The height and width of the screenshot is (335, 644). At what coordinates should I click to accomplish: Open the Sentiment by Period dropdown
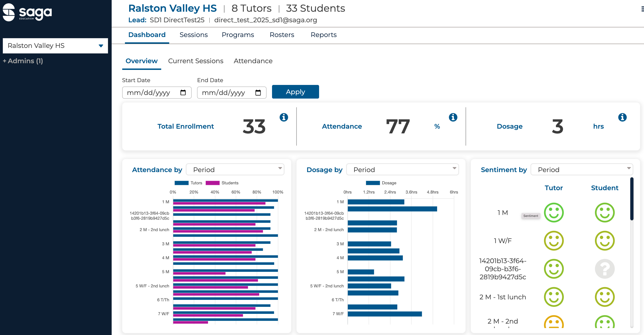(x=582, y=170)
